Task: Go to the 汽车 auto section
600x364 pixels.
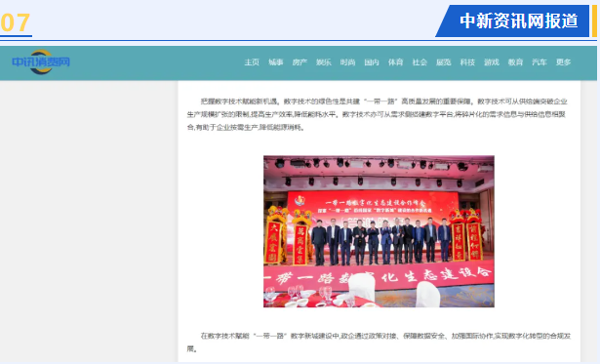Action: [540, 62]
